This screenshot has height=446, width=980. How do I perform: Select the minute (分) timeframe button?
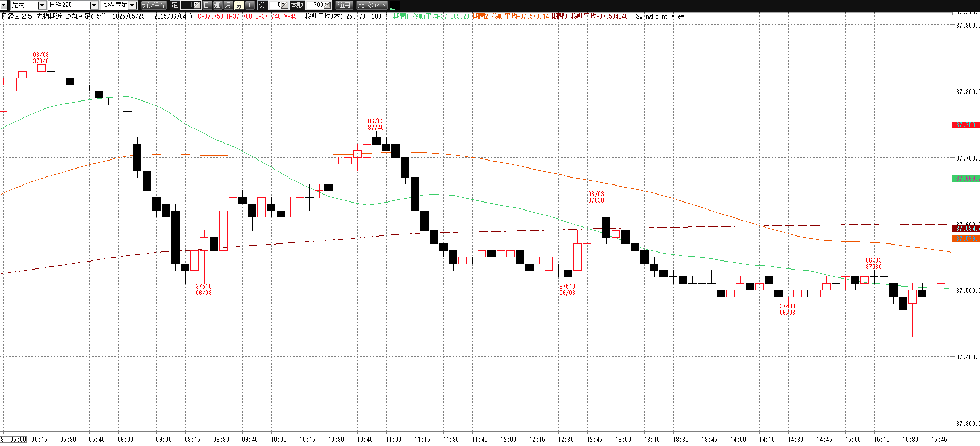pos(239,5)
